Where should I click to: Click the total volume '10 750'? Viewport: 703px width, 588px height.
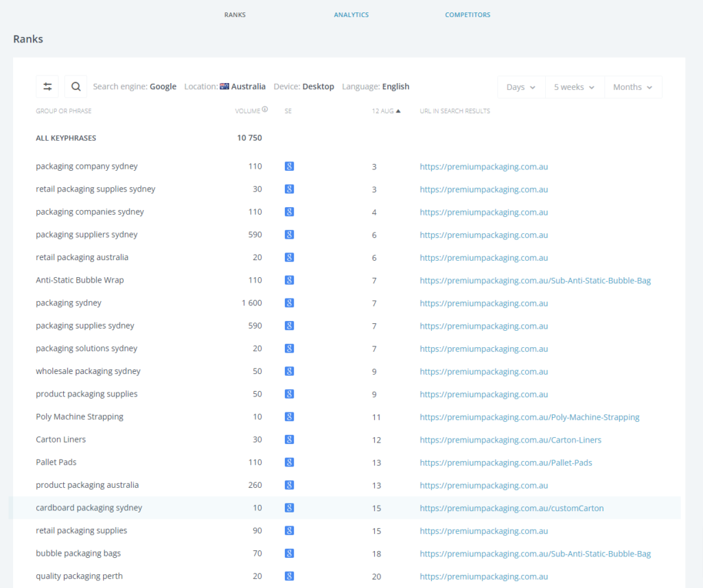pos(249,138)
